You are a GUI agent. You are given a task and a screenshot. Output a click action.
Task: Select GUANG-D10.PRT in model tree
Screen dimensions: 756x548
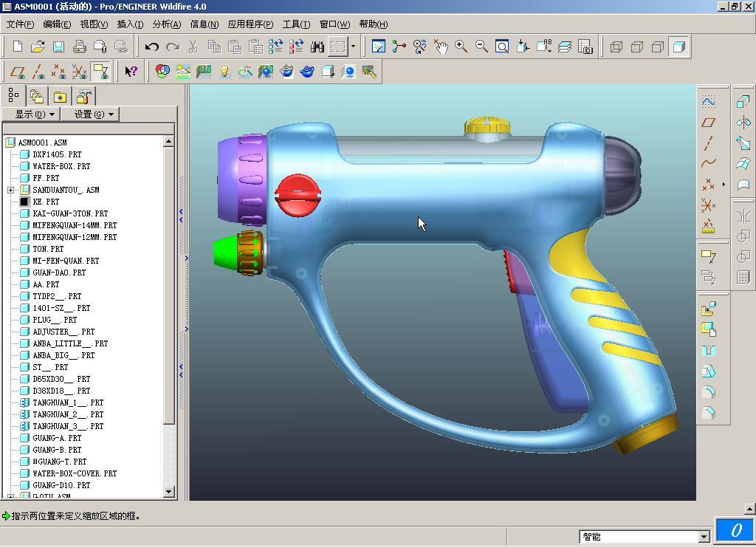(x=61, y=485)
